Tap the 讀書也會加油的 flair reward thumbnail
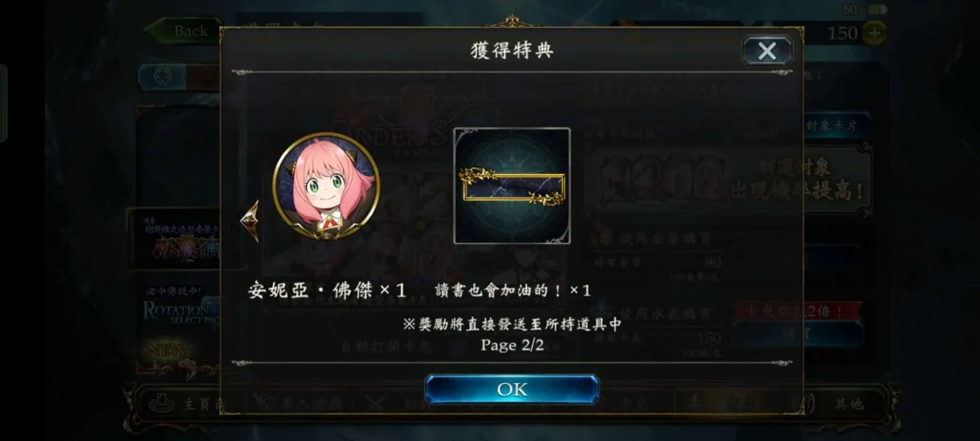Image resolution: width=980 pixels, height=441 pixels. click(512, 186)
